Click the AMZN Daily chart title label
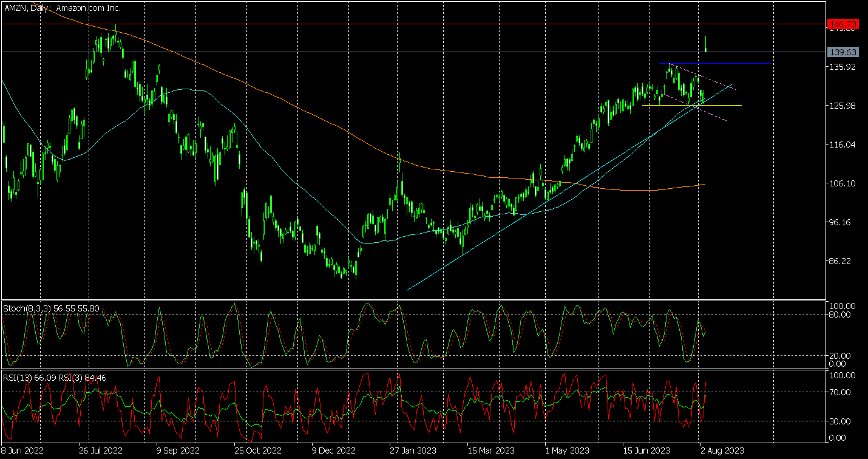The height and width of the screenshot is (459, 868). (62, 8)
